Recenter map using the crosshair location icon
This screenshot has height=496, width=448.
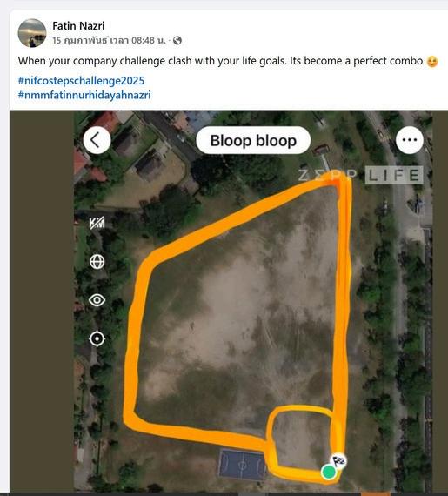[97, 338]
